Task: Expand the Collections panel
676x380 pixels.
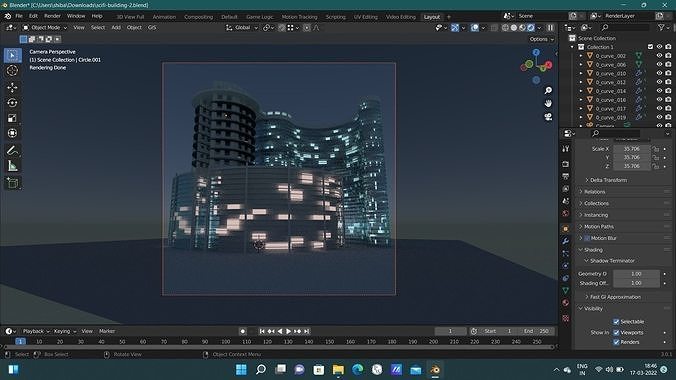Action: point(596,204)
